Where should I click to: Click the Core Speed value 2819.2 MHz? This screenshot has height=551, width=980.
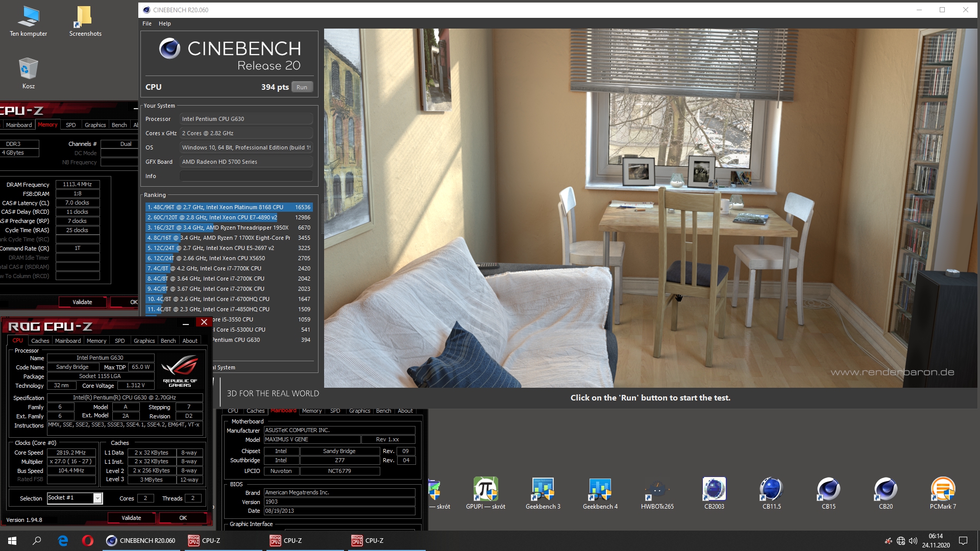click(71, 453)
